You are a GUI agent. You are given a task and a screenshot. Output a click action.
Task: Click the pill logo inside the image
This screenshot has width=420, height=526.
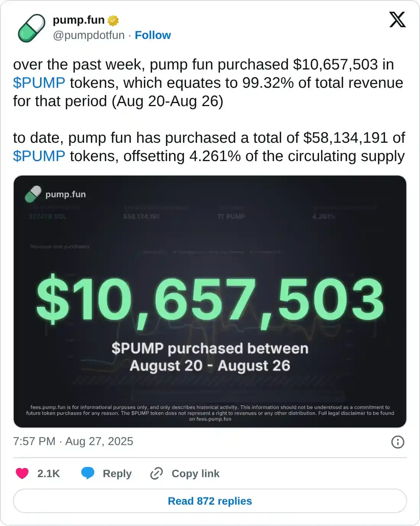(x=33, y=194)
